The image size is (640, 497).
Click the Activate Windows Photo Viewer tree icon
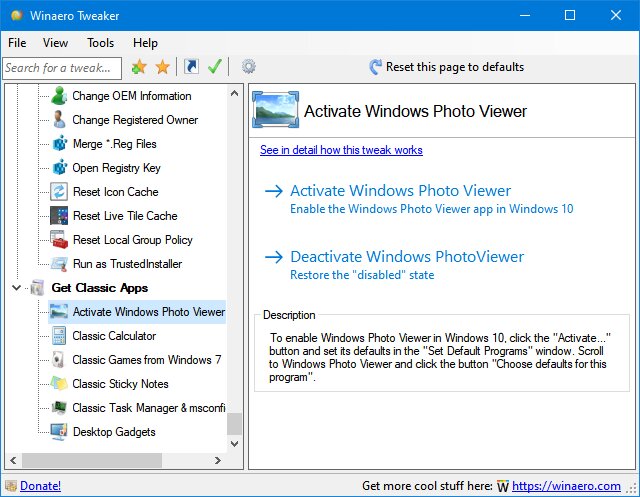click(x=59, y=312)
